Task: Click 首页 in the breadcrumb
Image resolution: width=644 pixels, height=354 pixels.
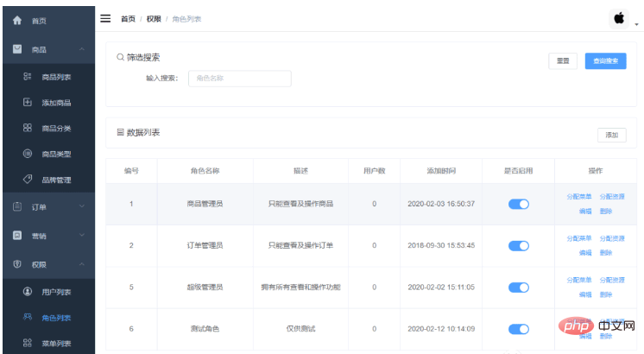Action: click(x=128, y=19)
